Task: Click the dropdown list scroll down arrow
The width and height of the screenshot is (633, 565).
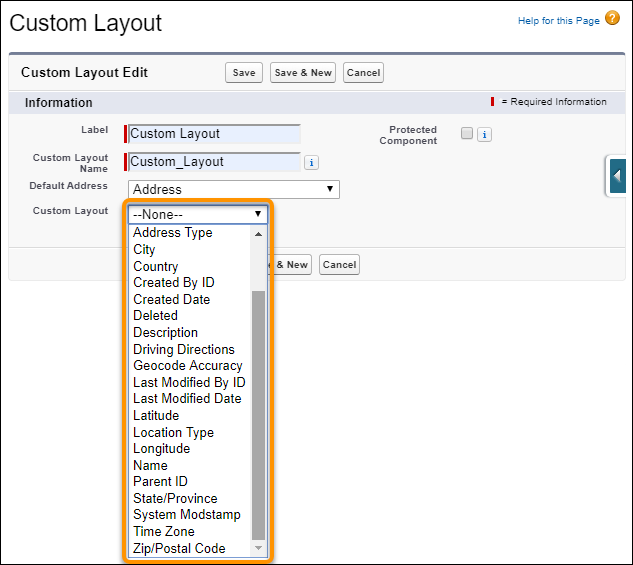Action: pyautogui.click(x=258, y=548)
